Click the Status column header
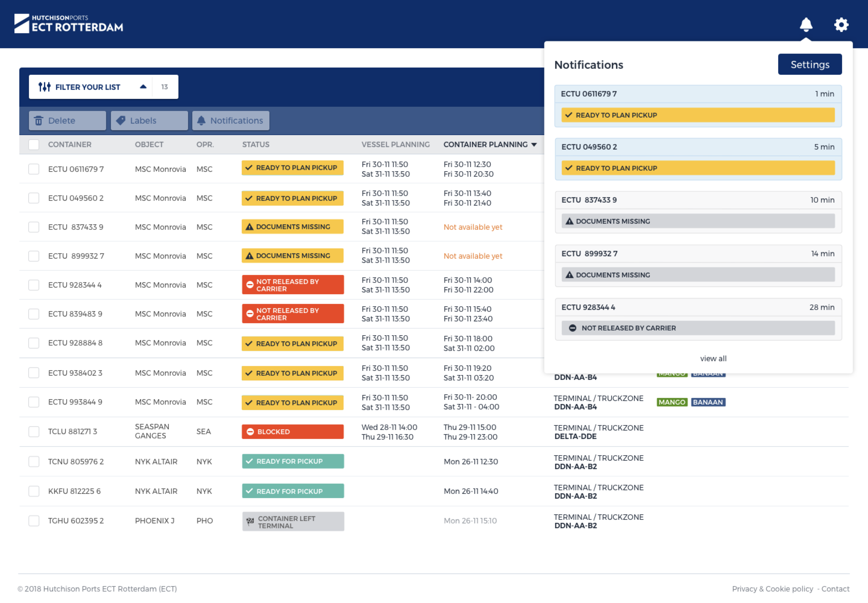 pos(256,144)
